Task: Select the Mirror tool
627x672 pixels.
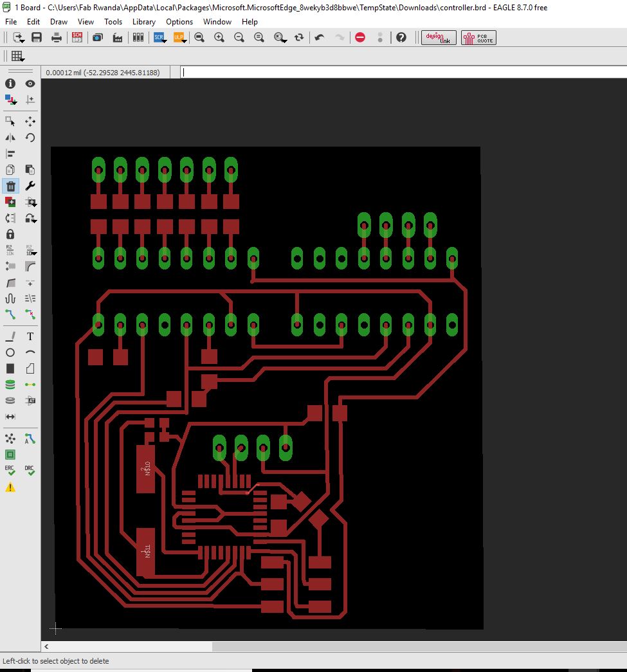Action: (10, 138)
